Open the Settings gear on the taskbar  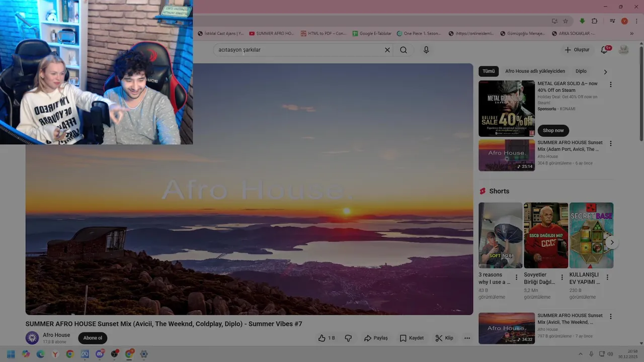click(144, 354)
